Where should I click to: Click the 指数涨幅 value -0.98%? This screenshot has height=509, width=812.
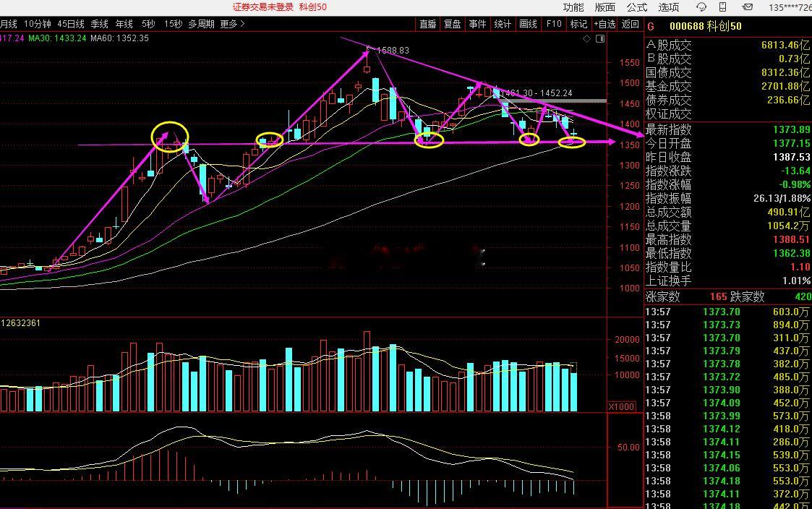[793, 184]
